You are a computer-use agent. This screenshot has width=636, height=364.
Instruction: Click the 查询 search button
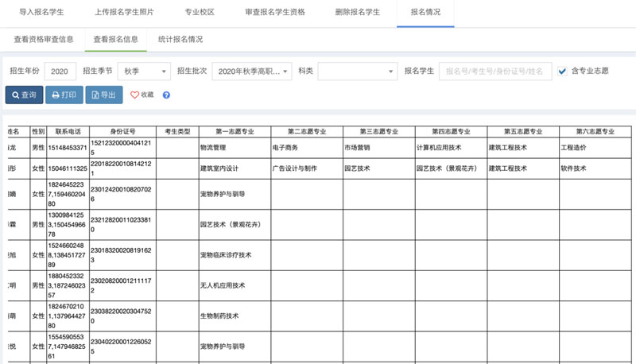point(24,95)
